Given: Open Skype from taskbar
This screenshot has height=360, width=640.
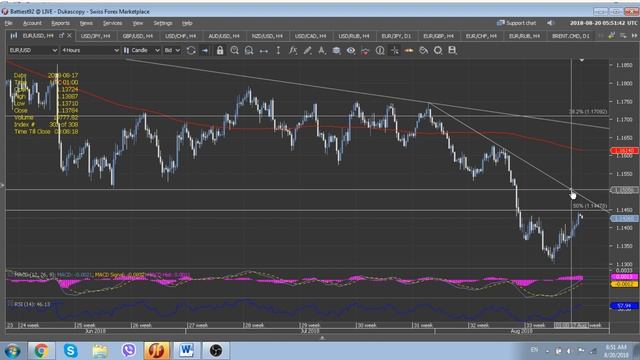Looking at the screenshot, I should [71, 351].
